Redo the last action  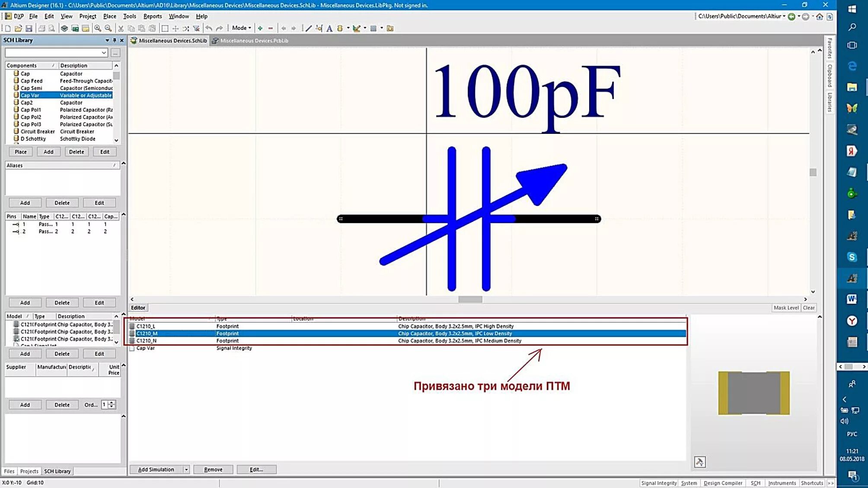(218, 28)
